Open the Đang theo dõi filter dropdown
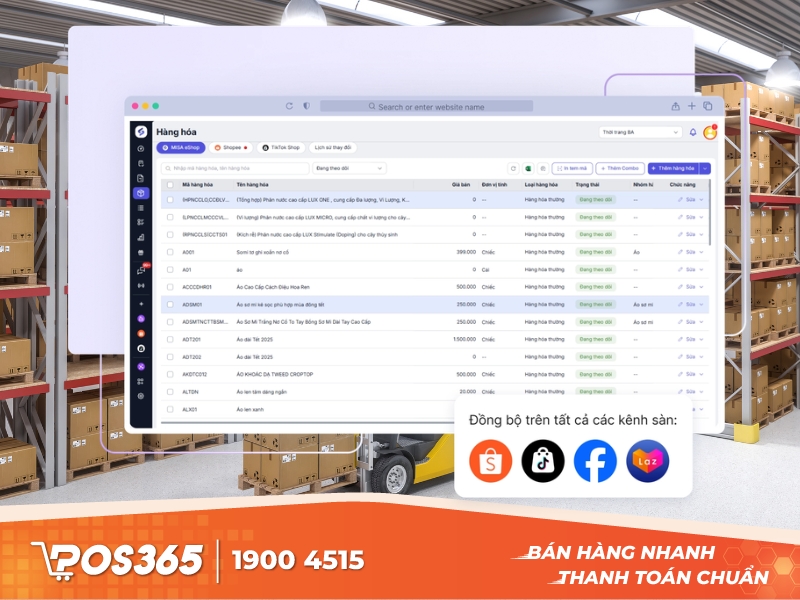 (x=348, y=167)
